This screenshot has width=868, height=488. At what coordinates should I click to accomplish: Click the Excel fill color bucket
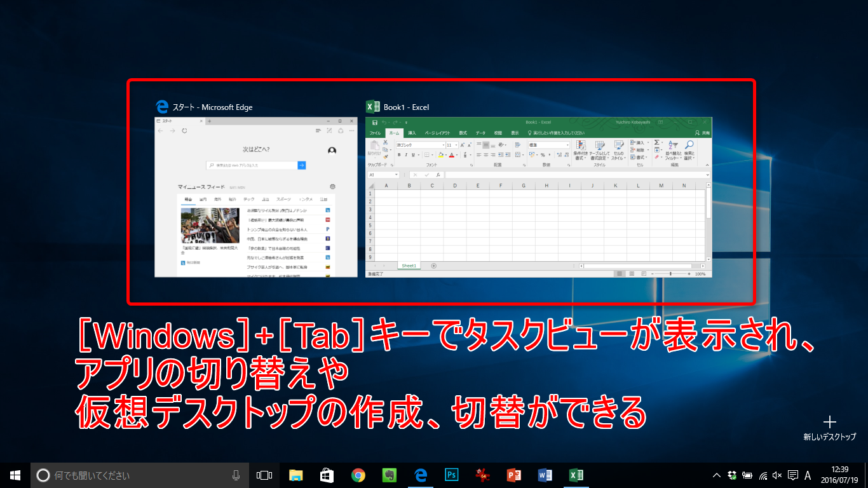click(x=440, y=154)
